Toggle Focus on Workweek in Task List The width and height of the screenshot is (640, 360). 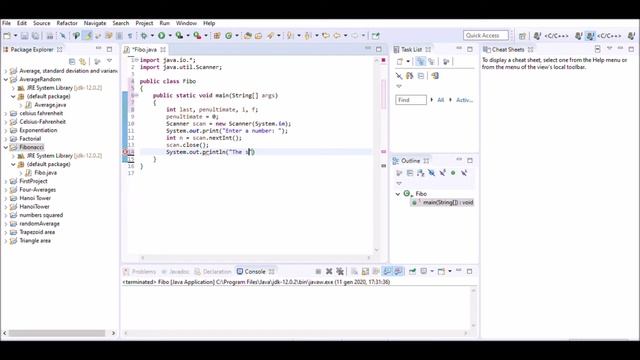click(x=446, y=62)
